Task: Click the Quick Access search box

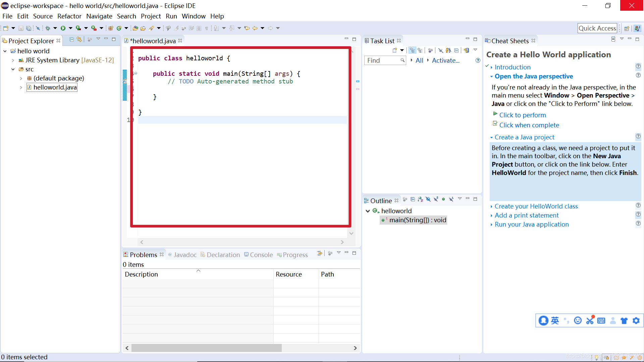Action: (x=597, y=28)
